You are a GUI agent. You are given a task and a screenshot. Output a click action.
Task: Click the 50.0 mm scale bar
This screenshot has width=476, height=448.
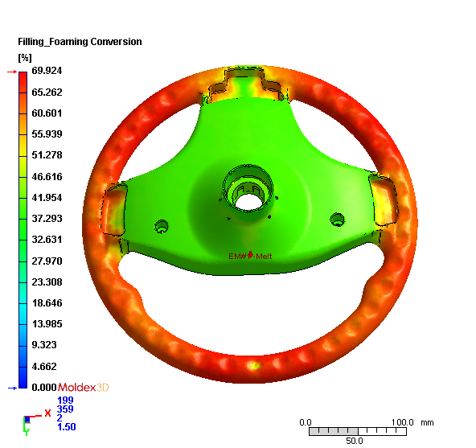358,431
